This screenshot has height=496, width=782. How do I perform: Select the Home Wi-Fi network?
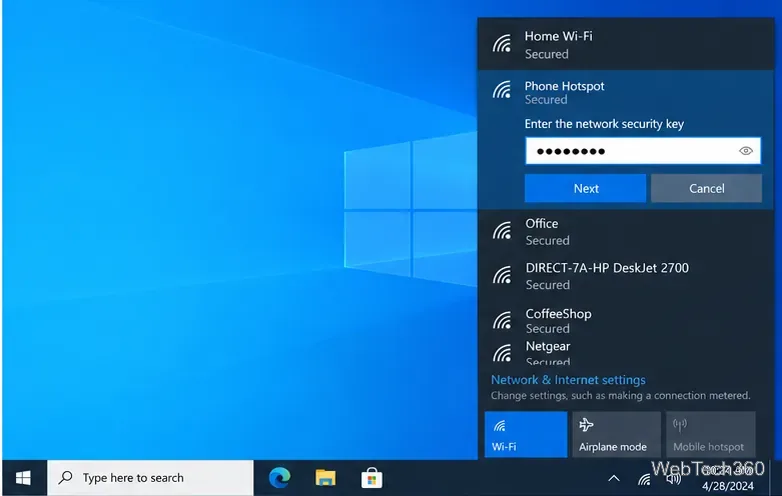(626, 44)
